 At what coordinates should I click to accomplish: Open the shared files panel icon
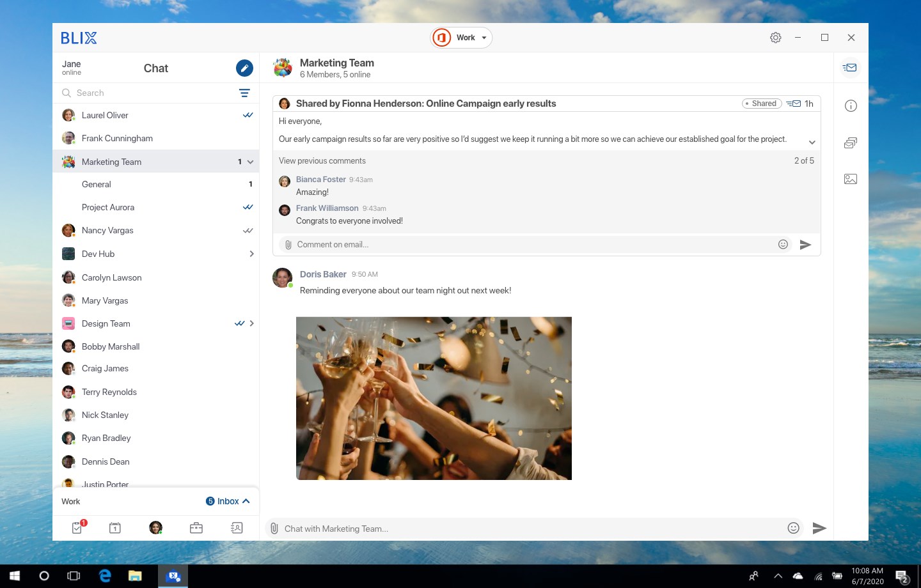[851, 143]
